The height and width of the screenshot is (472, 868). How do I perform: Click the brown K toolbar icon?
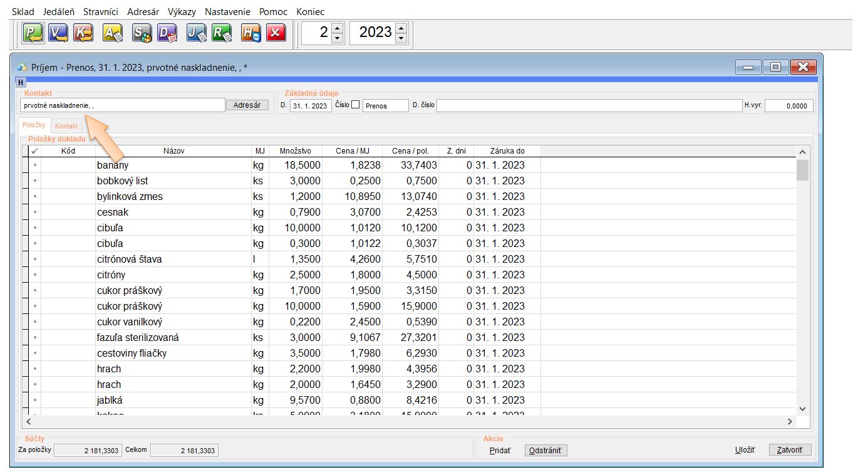tap(83, 33)
